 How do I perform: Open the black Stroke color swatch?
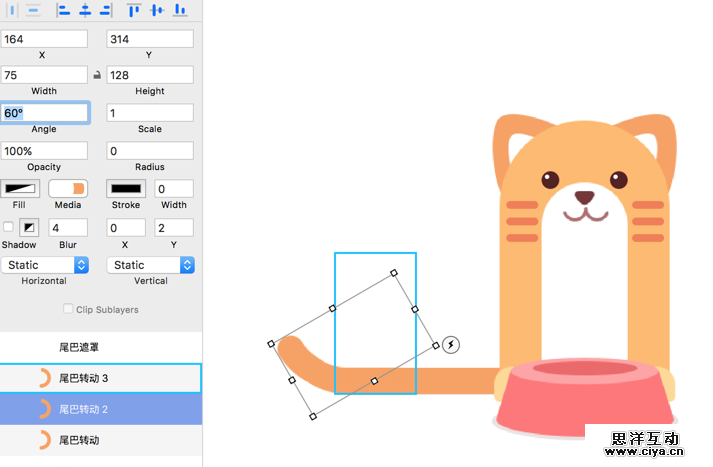[x=126, y=189]
